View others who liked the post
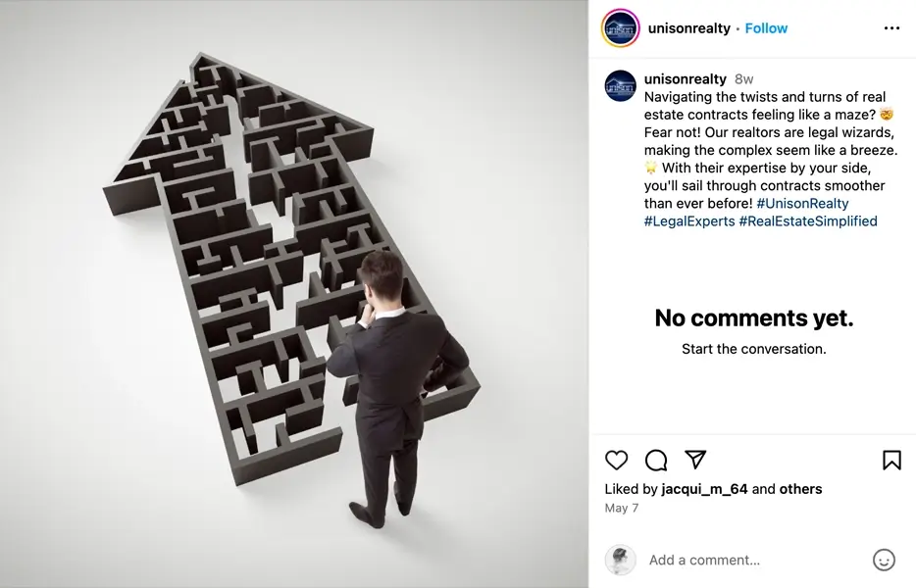The image size is (916, 588). [x=801, y=489]
